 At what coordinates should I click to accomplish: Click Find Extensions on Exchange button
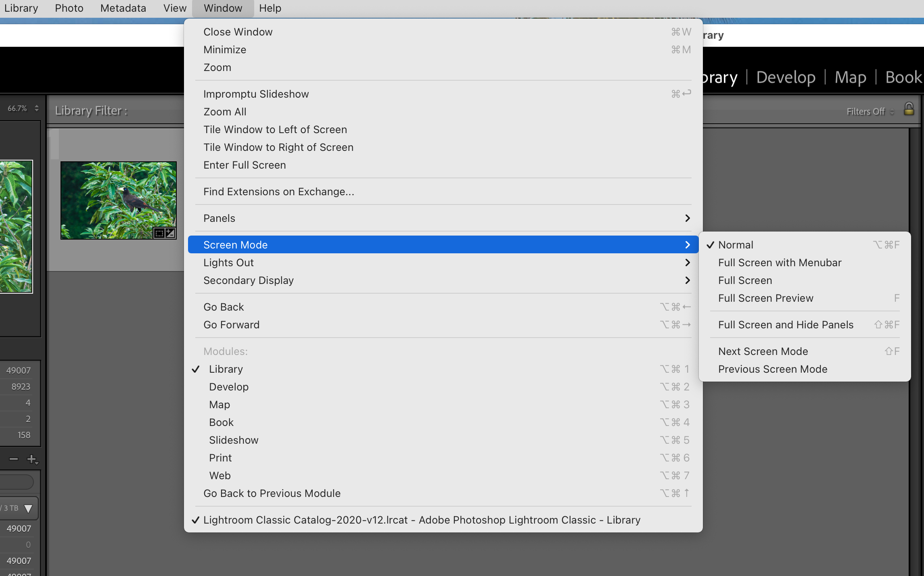278,191
